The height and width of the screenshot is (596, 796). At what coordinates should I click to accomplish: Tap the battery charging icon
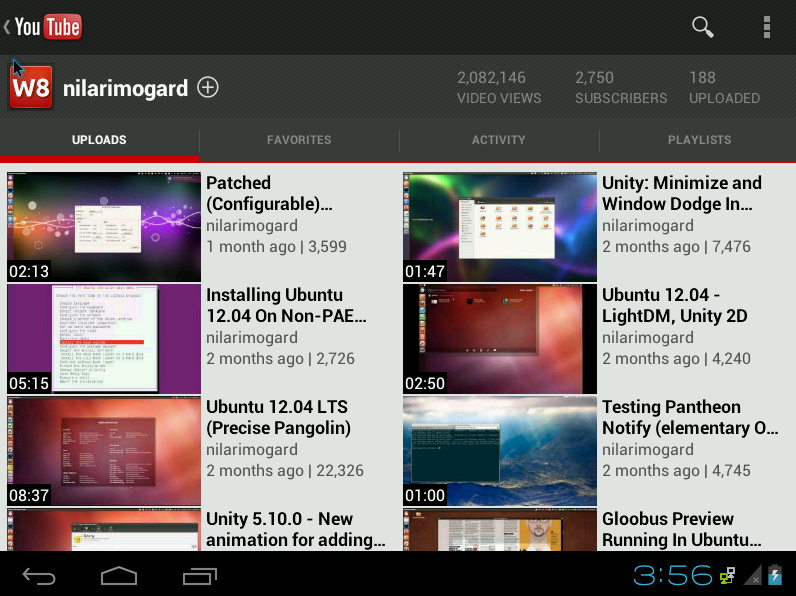pyautogui.click(x=775, y=575)
